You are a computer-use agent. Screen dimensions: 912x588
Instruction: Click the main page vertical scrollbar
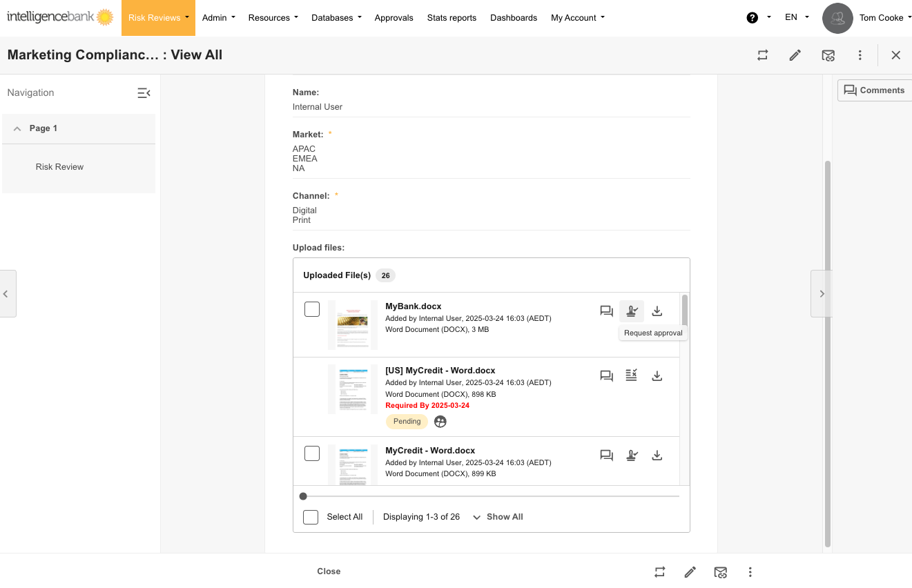(828, 354)
